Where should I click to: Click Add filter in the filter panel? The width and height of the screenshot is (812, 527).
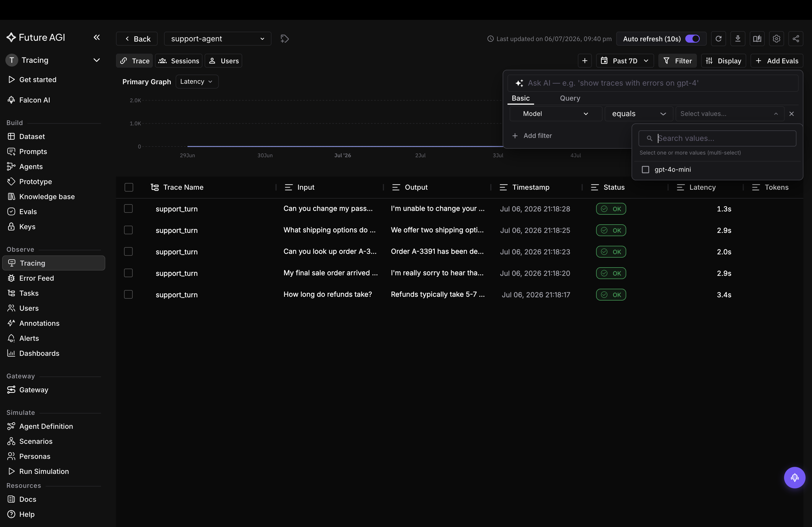click(532, 136)
